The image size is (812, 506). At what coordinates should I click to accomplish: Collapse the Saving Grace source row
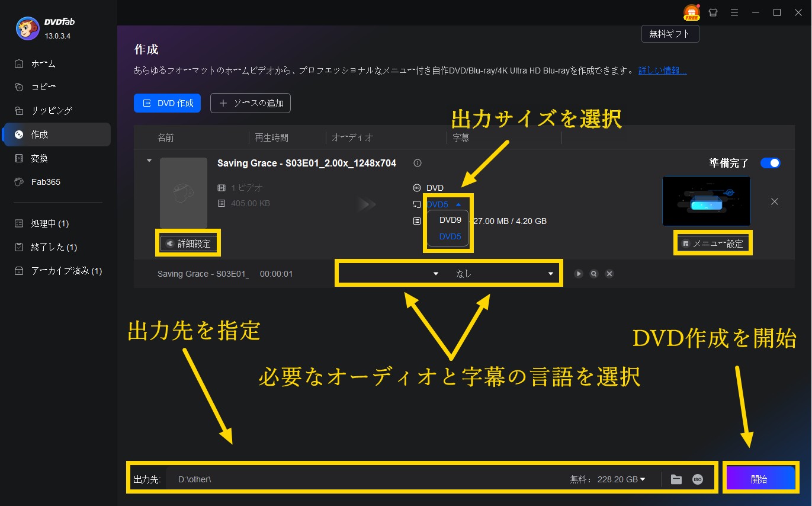[x=149, y=161]
